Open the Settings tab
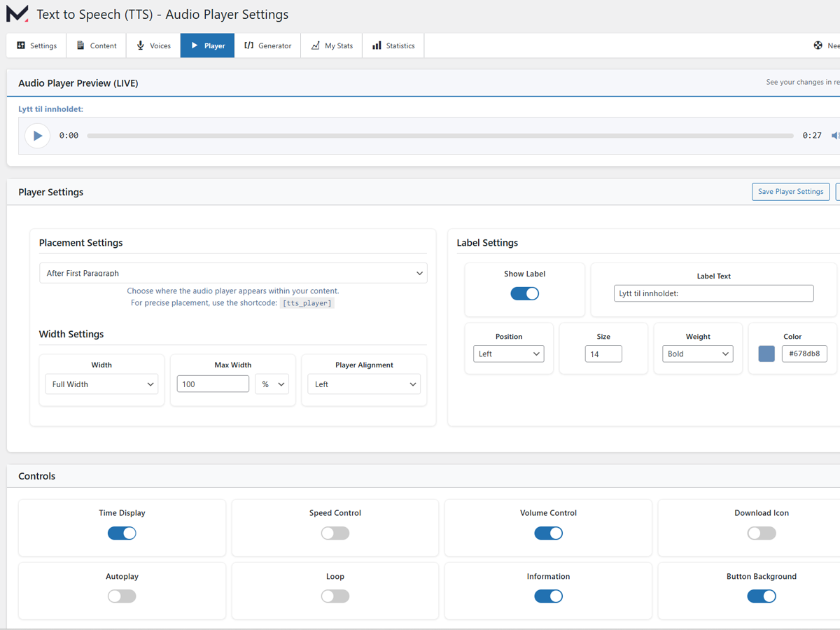 [x=36, y=45]
